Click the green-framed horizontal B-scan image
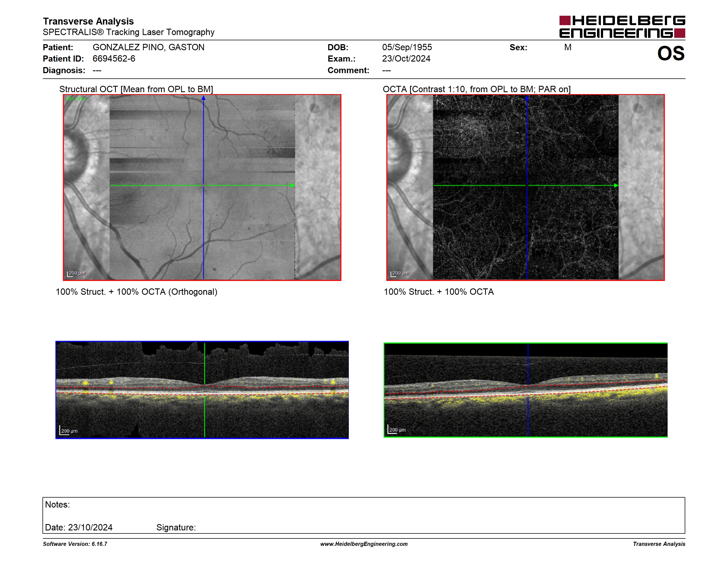 pyautogui.click(x=525, y=390)
